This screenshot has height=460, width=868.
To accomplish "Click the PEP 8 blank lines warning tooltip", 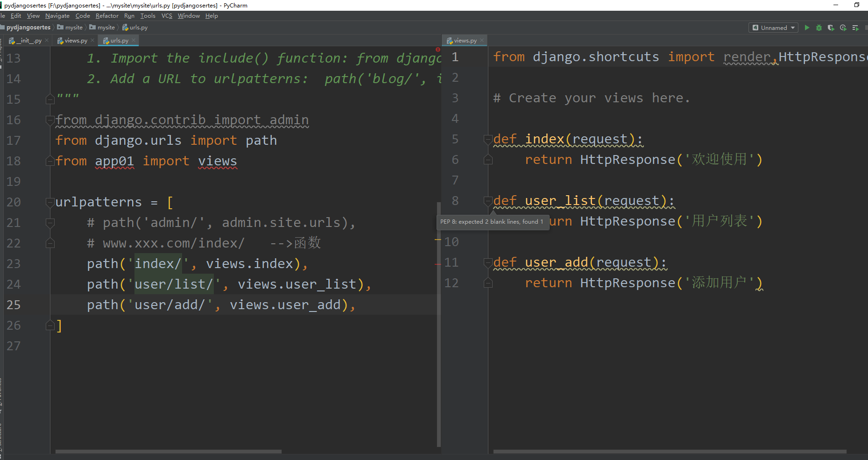I will point(492,222).
